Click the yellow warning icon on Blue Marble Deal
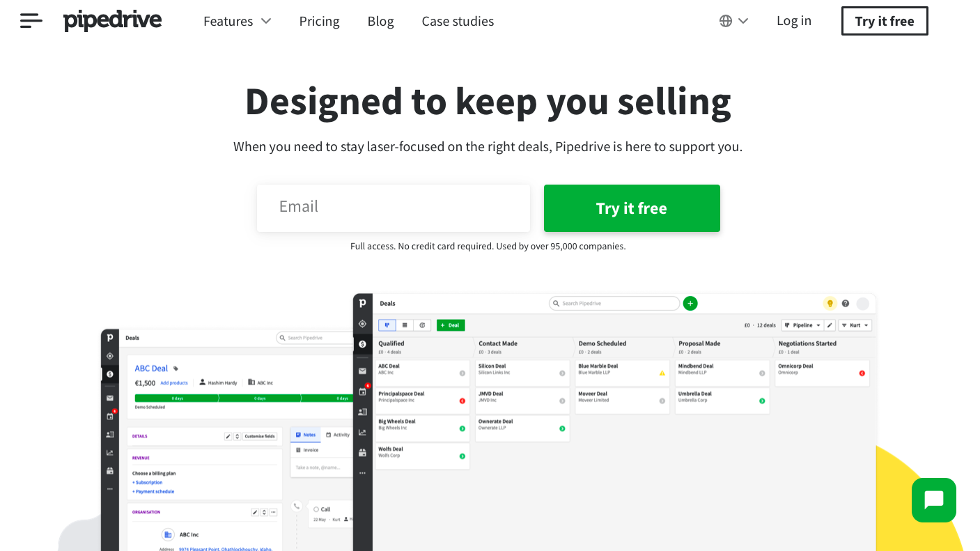 pos(662,373)
